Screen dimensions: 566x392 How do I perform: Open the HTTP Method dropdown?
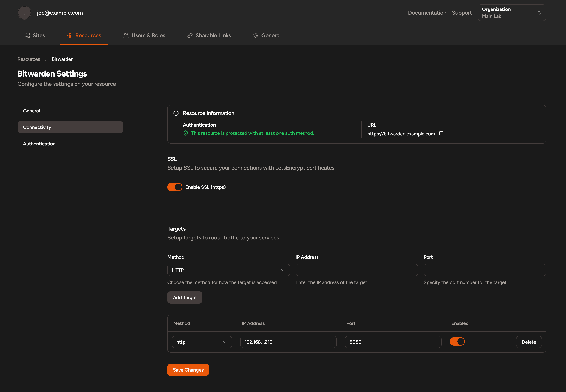pos(228,270)
